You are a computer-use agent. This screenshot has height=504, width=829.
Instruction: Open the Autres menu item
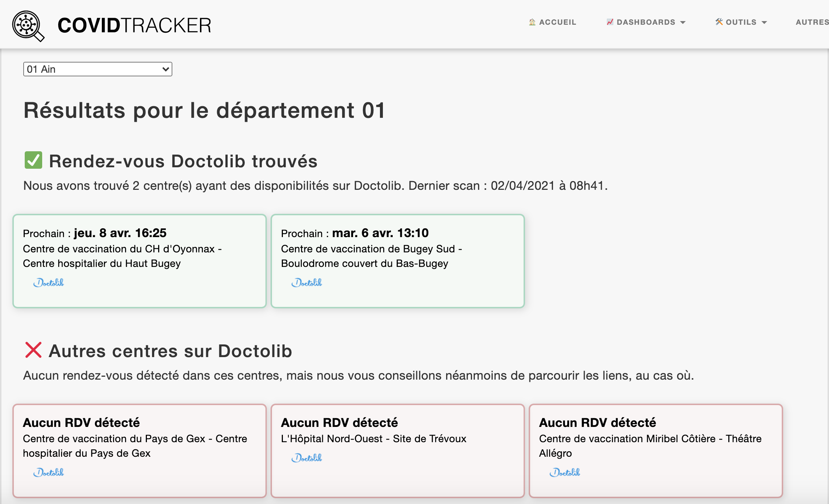click(x=812, y=22)
